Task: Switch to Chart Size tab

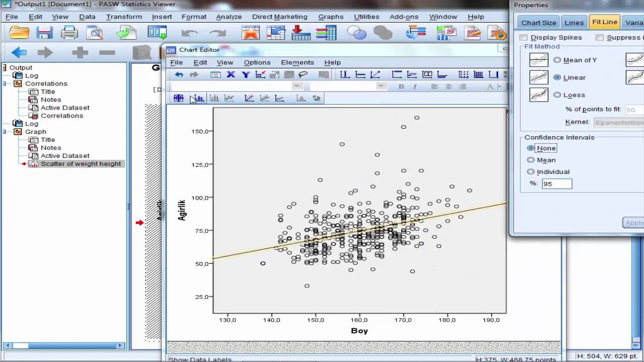Action: point(538,23)
